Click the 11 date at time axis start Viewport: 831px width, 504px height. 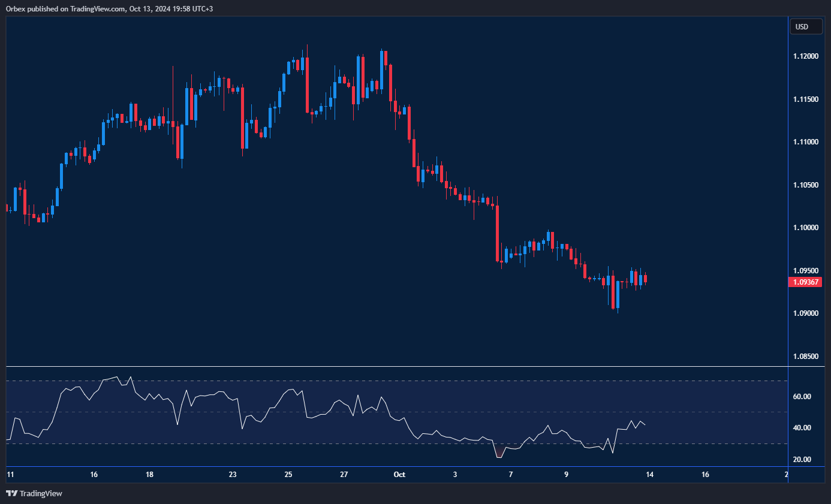pos(10,475)
